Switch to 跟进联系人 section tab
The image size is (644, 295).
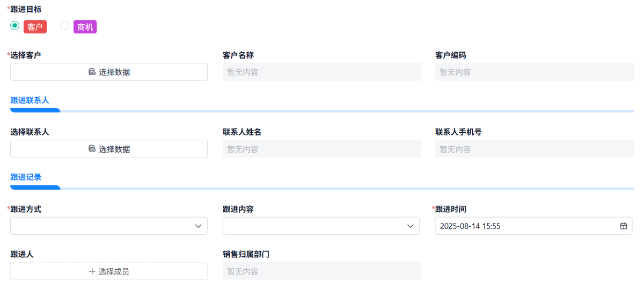[30, 100]
